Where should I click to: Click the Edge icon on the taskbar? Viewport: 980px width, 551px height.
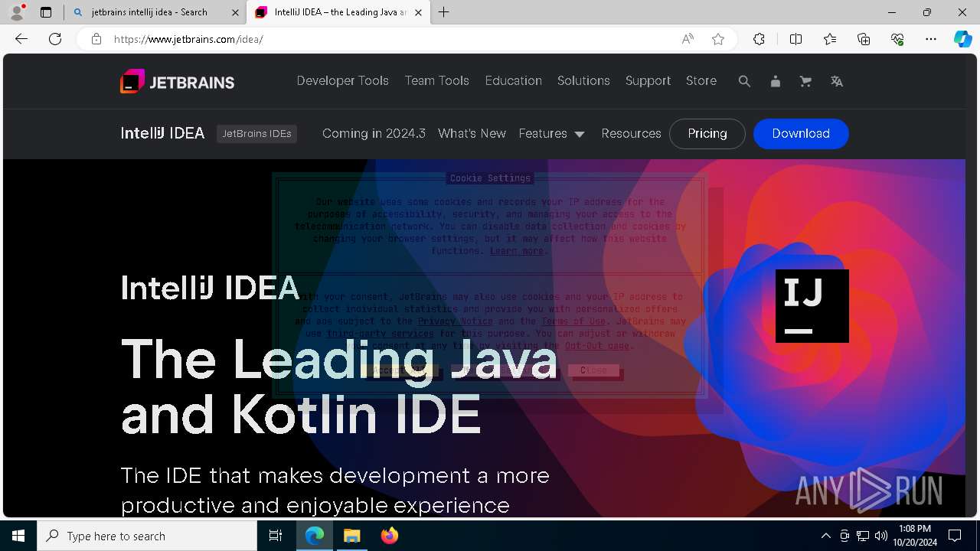click(315, 536)
